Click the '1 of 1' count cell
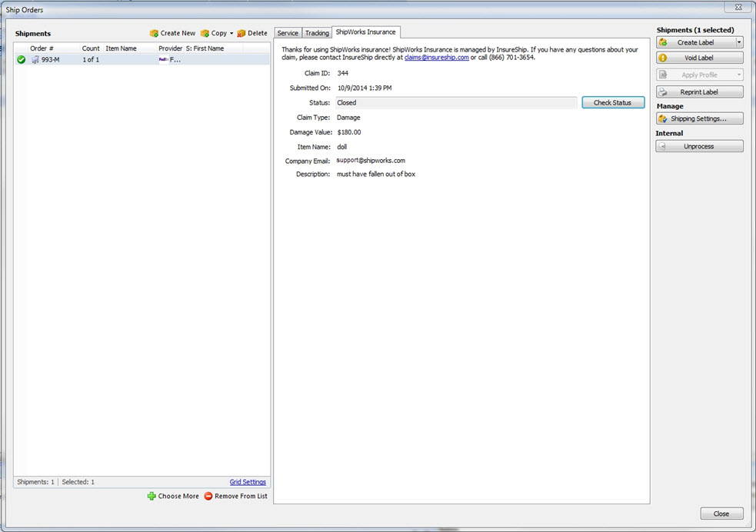Image resolution: width=756 pixels, height=532 pixels. 91,60
